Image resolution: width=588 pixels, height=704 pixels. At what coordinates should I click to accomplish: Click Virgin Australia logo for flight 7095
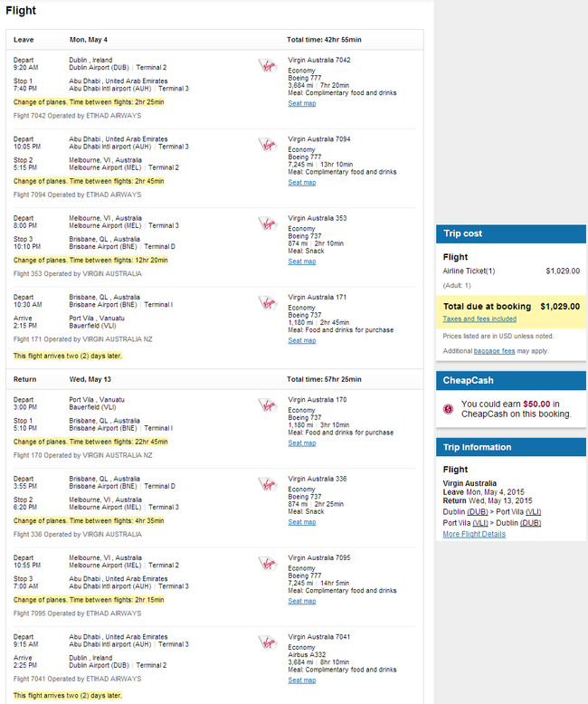pyautogui.click(x=268, y=563)
